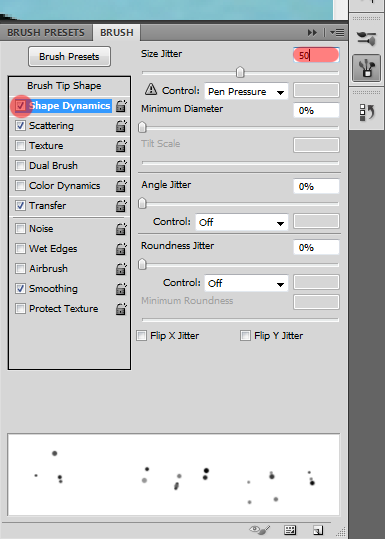Check the Flip X Jitter option

pyautogui.click(x=141, y=336)
